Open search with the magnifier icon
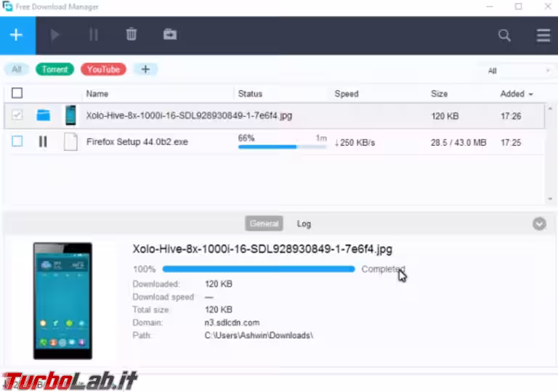The height and width of the screenshot is (392, 558). [x=504, y=35]
